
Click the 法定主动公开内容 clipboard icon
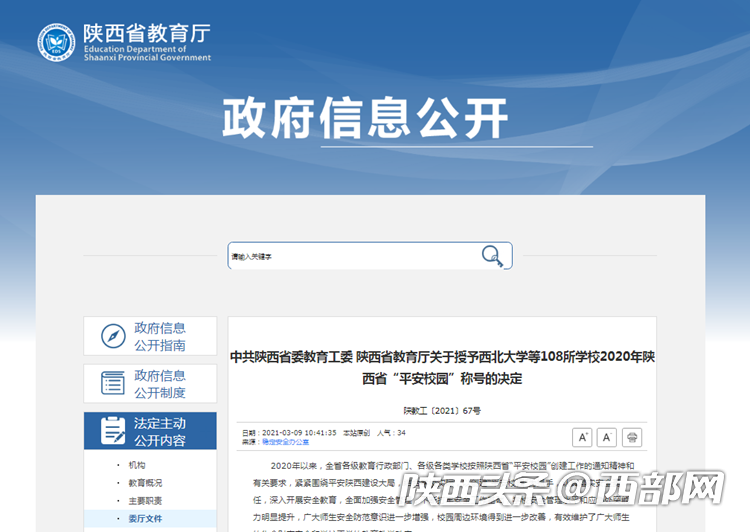(x=113, y=431)
